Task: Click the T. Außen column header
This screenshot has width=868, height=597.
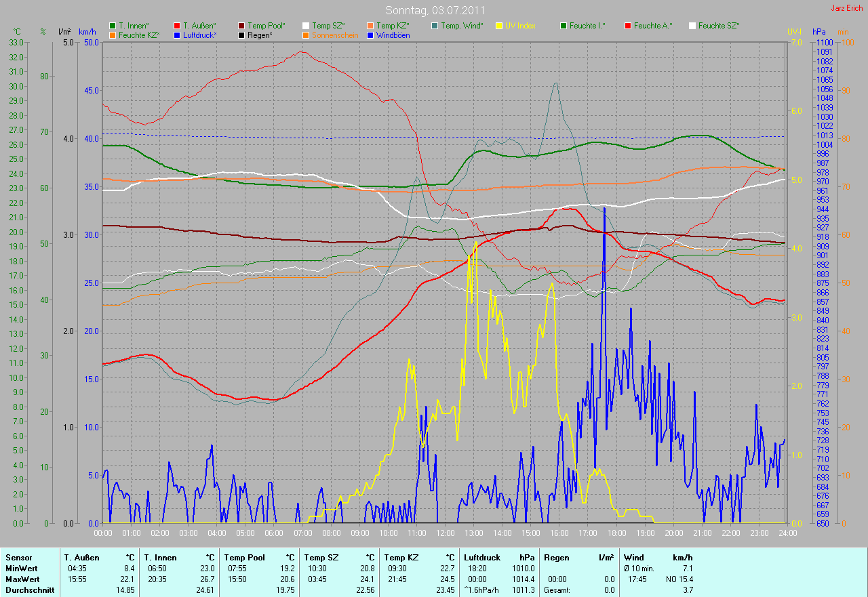Action: click(x=82, y=558)
